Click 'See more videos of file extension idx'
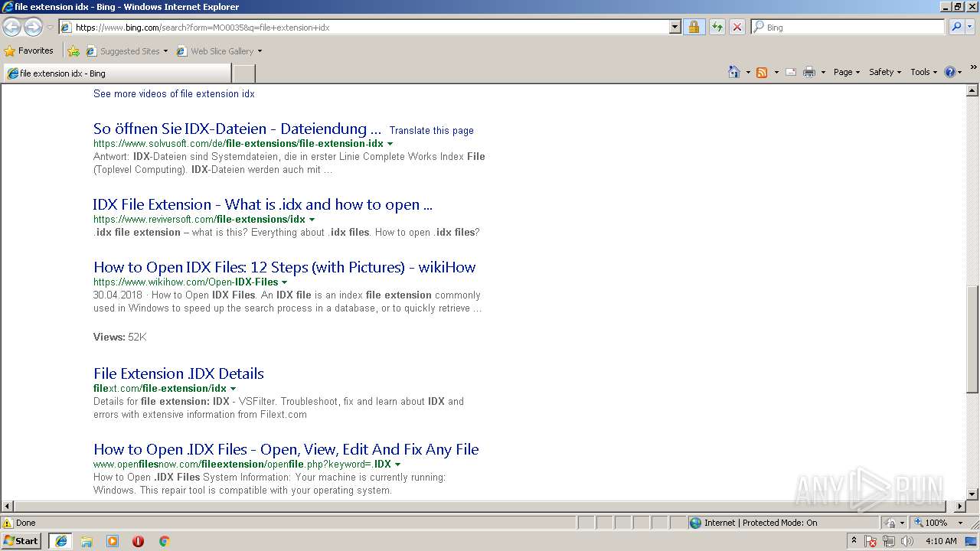This screenshot has height=551, width=980. tap(174, 93)
